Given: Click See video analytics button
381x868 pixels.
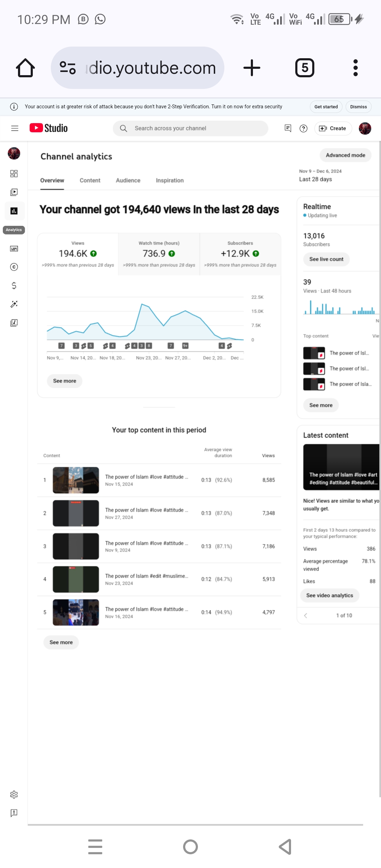Looking at the screenshot, I should 329,596.
